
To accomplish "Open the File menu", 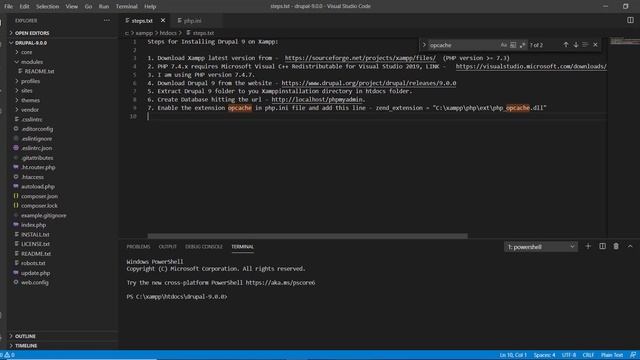I will 8,7.
